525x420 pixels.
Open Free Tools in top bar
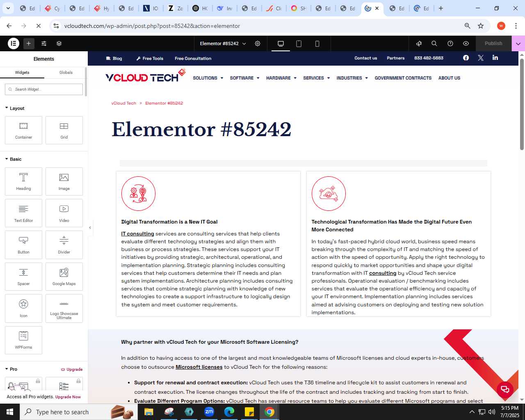(150, 58)
